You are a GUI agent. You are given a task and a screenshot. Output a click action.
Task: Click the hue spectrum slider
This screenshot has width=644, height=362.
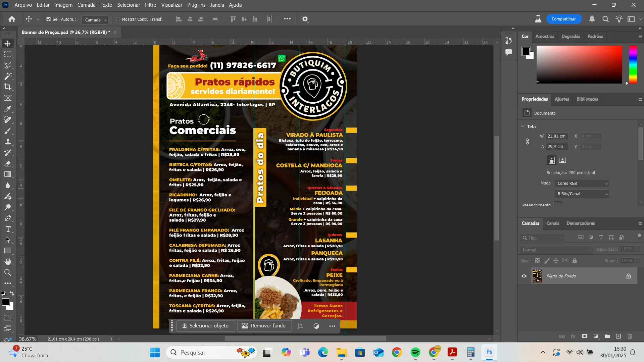click(x=633, y=64)
